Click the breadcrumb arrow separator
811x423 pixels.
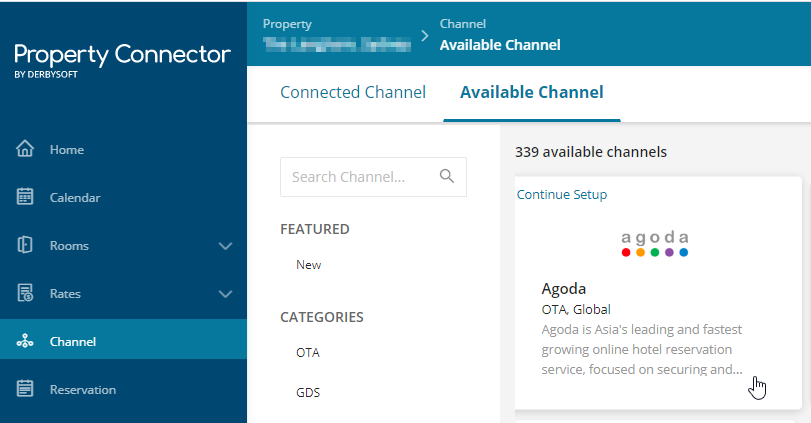(425, 36)
